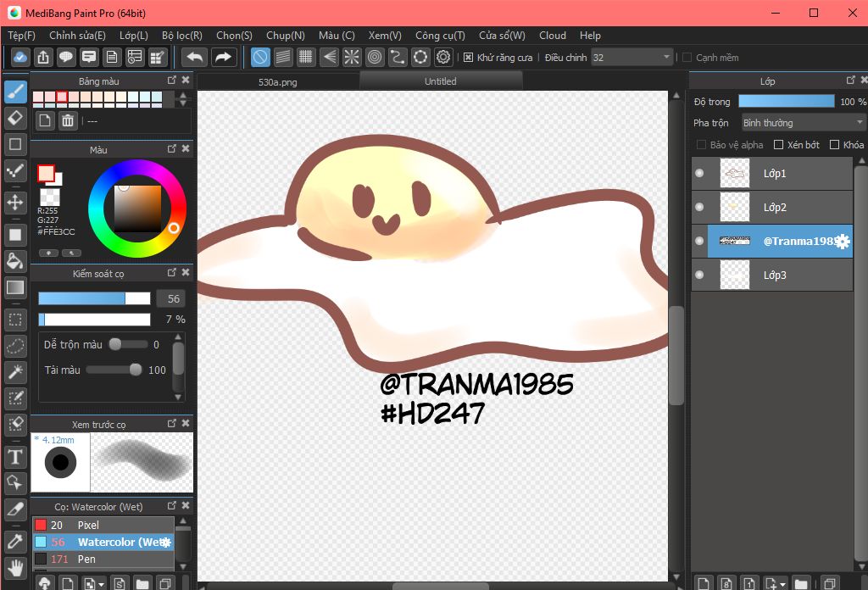Open the Cửa sổ(W) menu

(x=502, y=36)
